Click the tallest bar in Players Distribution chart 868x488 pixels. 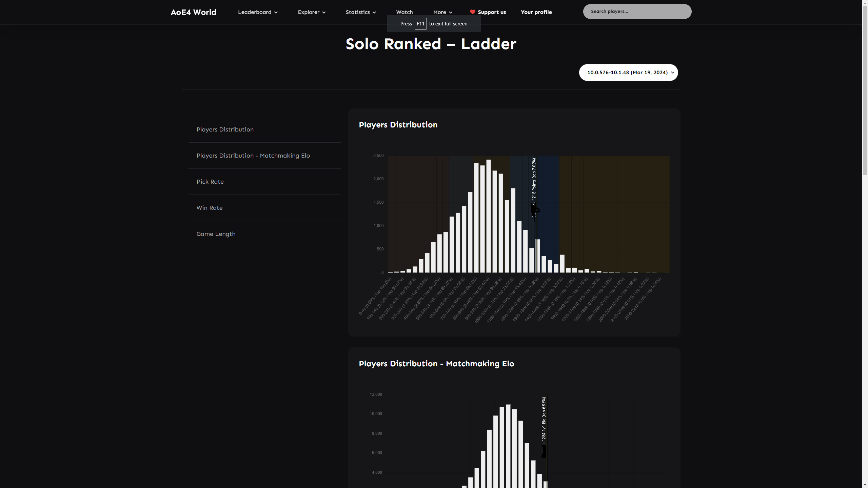489,216
